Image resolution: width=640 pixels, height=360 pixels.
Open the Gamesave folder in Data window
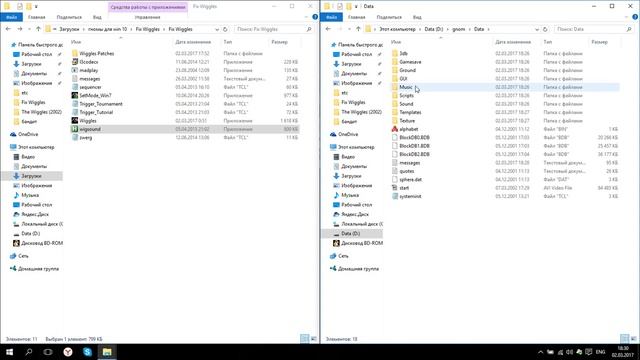(410, 62)
